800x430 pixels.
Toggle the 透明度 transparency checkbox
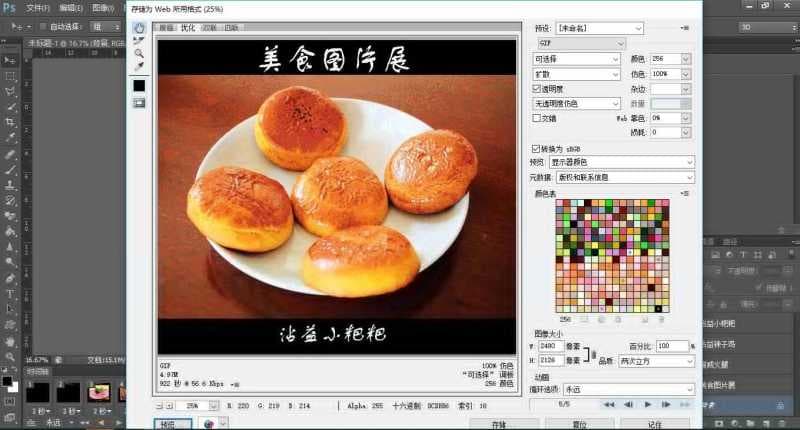(x=536, y=89)
